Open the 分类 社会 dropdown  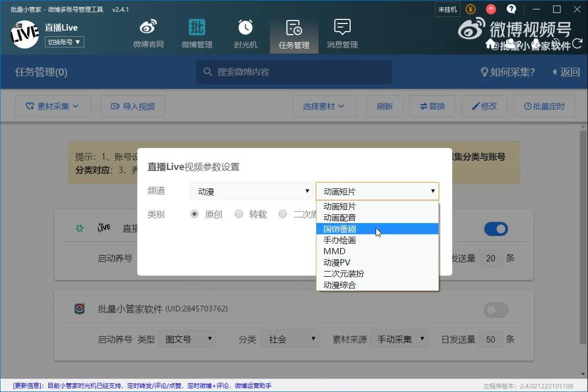click(290, 339)
